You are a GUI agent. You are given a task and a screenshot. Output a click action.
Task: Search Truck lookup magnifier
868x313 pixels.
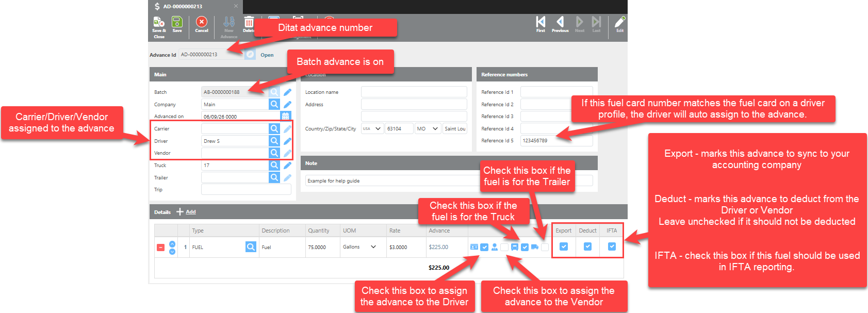coord(274,165)
